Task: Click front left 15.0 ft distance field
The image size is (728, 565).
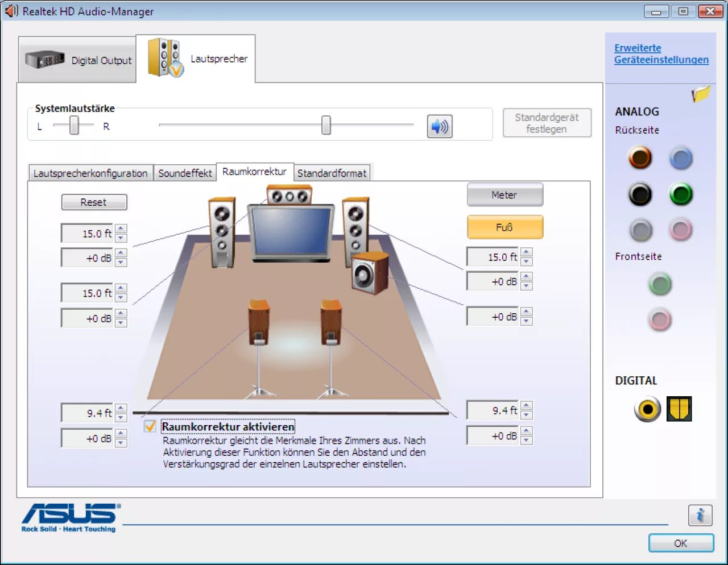Action: coord(88,233)
